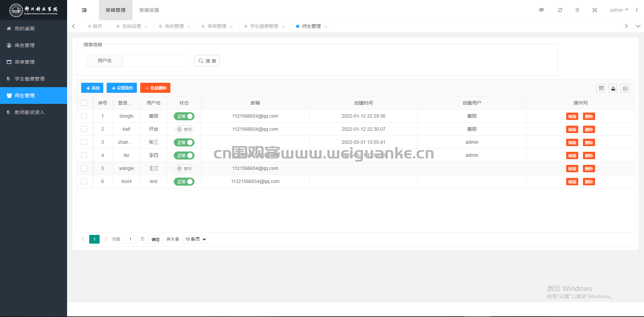Click the 搜索 button
644x317 pixels.
point(207,61)
